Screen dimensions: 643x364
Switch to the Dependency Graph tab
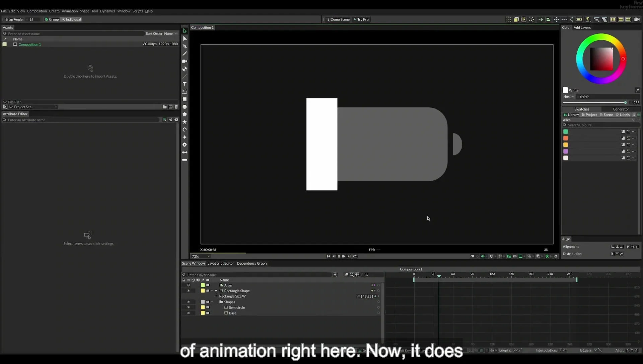(252, 264)
